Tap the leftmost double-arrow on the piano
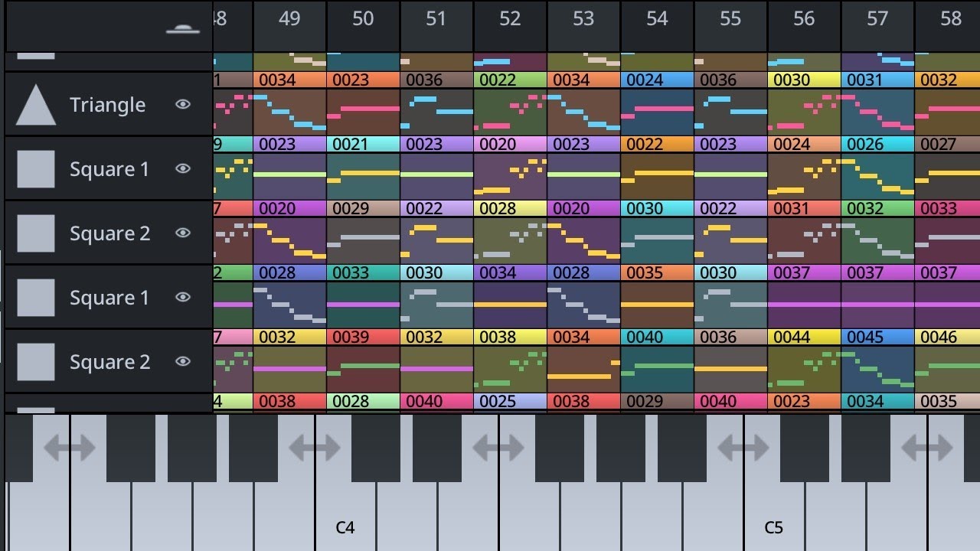Viewport: 980px width, 551px height. pyautogui.click(x=70, y=448)
